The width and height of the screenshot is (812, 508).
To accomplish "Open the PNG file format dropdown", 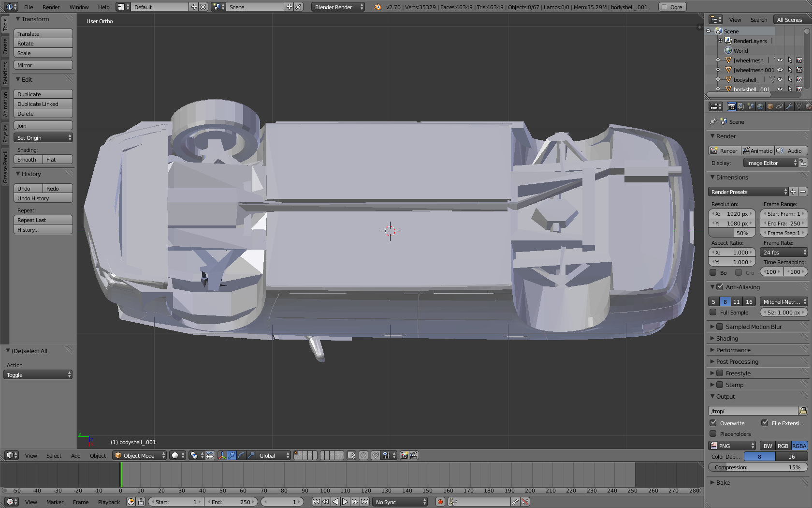I will (732, 446).
